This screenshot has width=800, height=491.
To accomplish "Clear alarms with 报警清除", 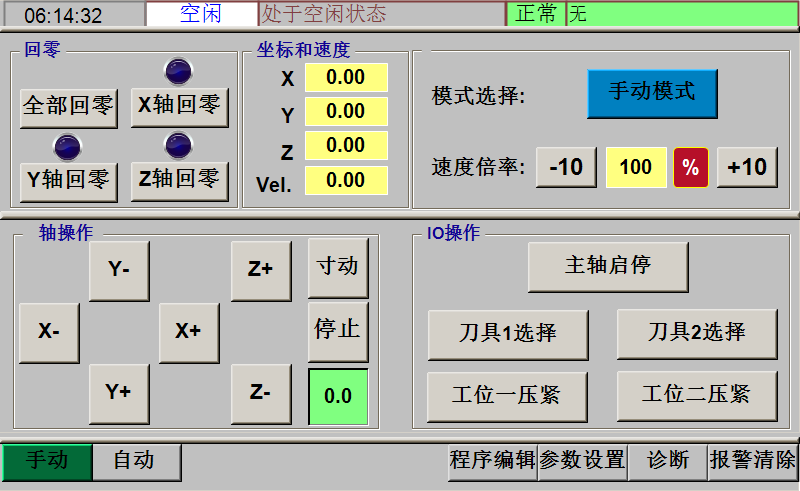I will (752, 461).
